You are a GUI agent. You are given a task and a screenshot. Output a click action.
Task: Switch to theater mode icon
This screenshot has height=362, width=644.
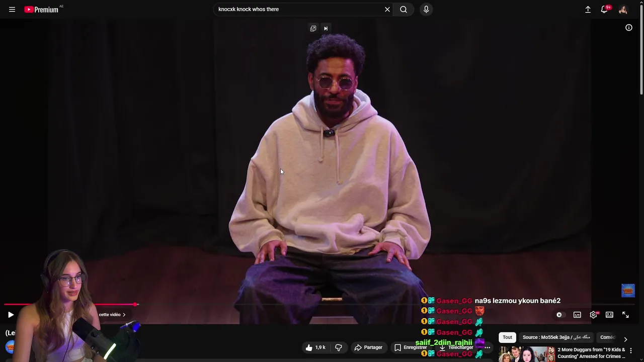609,315
